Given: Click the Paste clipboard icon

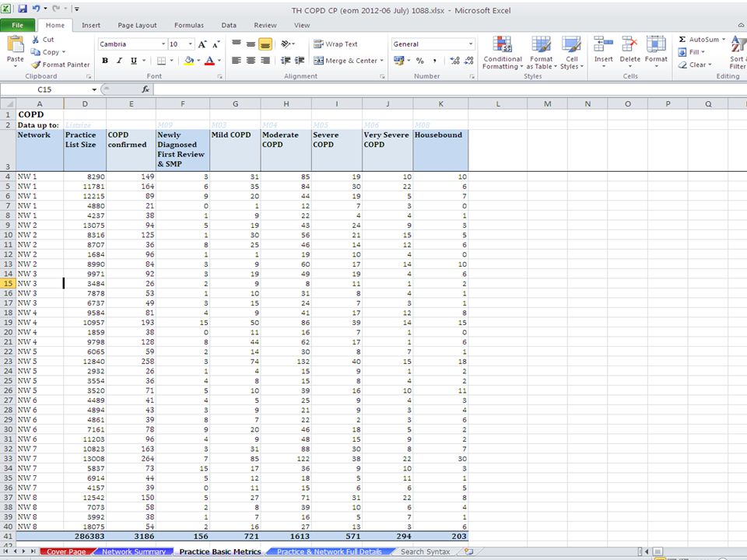Looking at the screenshot, I should point(16,44).
